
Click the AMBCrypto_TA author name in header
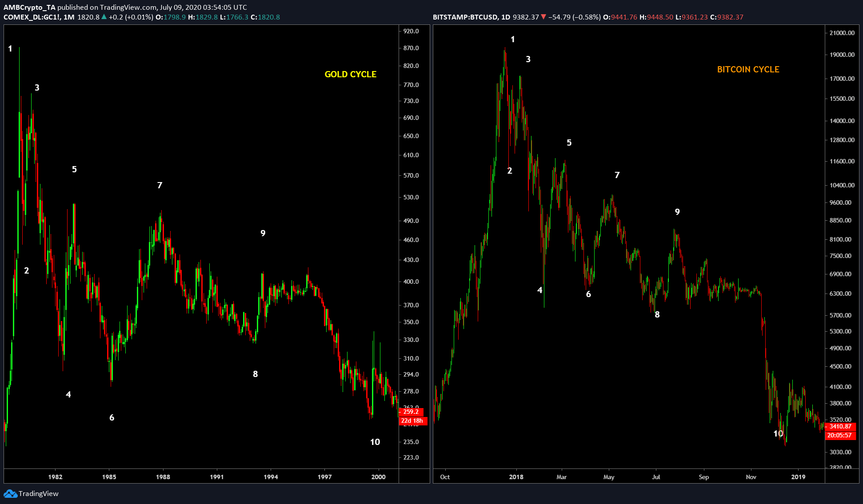(29, 7)
